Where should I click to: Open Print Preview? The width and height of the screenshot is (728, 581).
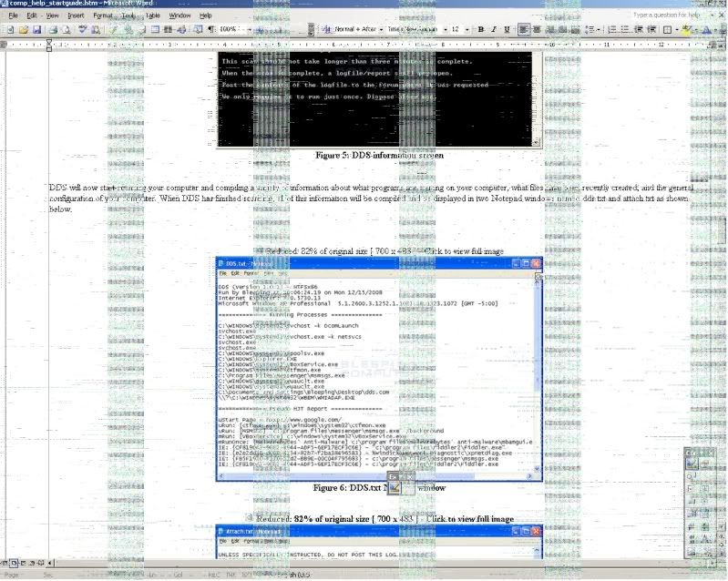pos(67,30)
